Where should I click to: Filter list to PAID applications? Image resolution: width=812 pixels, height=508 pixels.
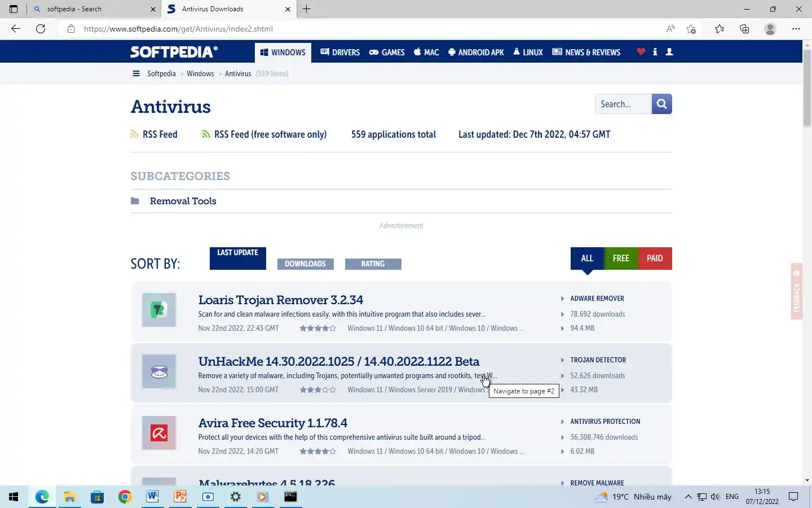(655, 258)
